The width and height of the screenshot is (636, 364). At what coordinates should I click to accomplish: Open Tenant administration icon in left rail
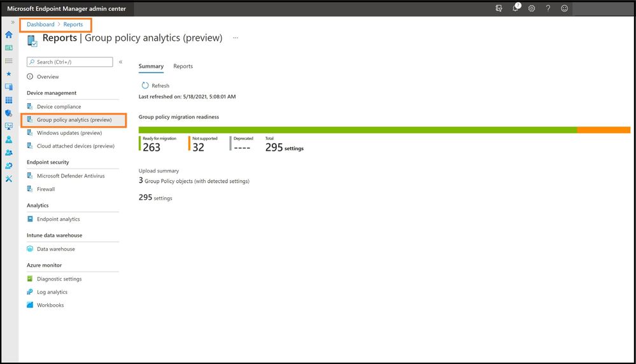click(x=8, y=165)
